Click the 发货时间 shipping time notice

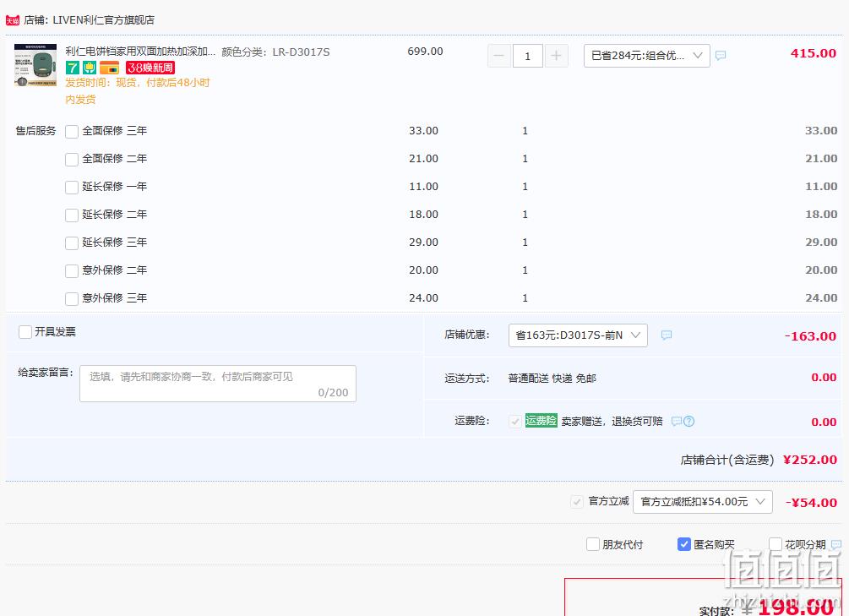click(x=138, y=90)
